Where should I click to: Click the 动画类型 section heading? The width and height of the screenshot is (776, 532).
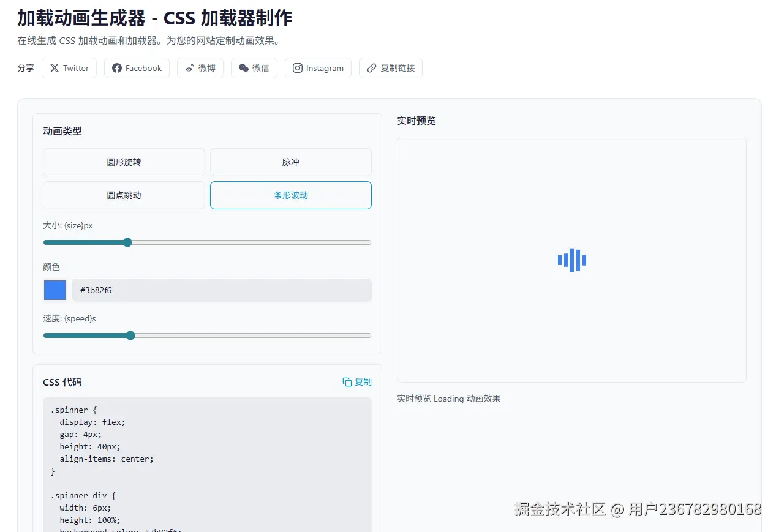pos(62,131)
